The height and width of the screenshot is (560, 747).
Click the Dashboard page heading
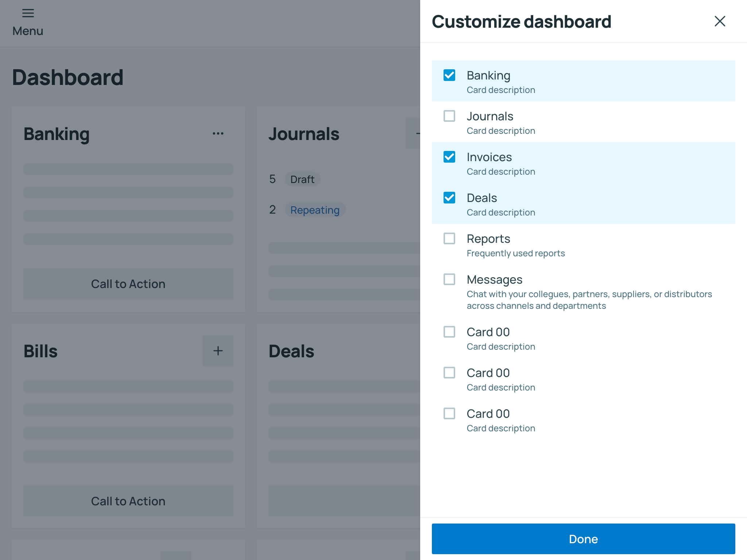68,77
